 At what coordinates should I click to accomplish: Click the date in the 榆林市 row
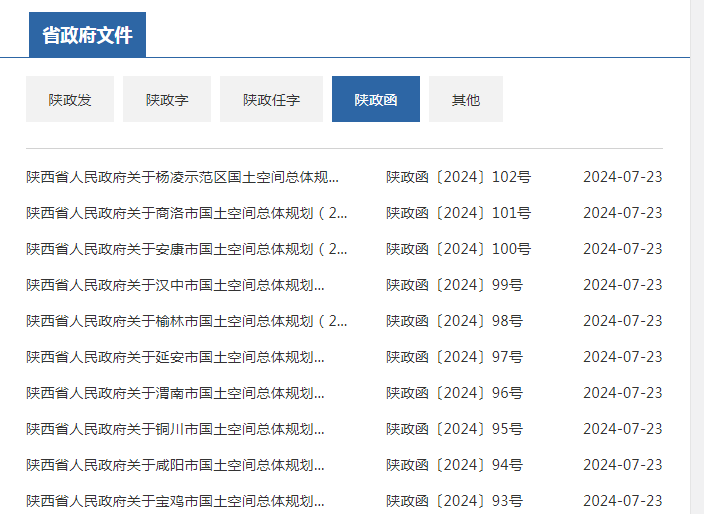623,321
